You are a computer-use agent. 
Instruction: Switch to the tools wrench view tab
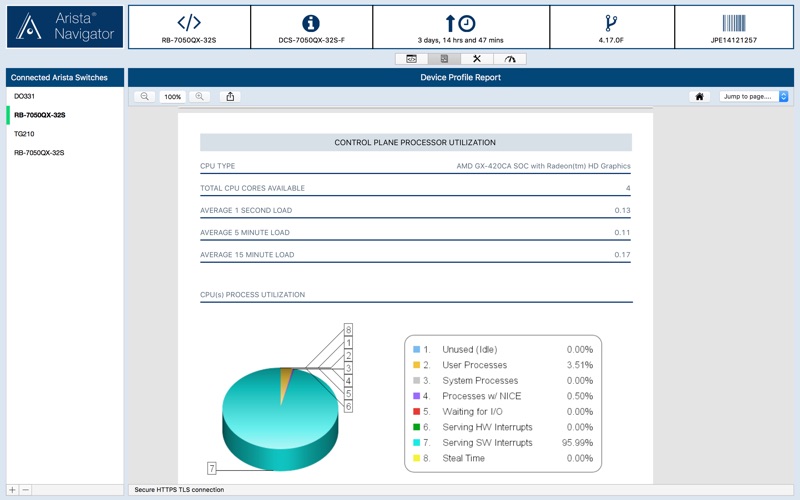(x=477, y=59)
